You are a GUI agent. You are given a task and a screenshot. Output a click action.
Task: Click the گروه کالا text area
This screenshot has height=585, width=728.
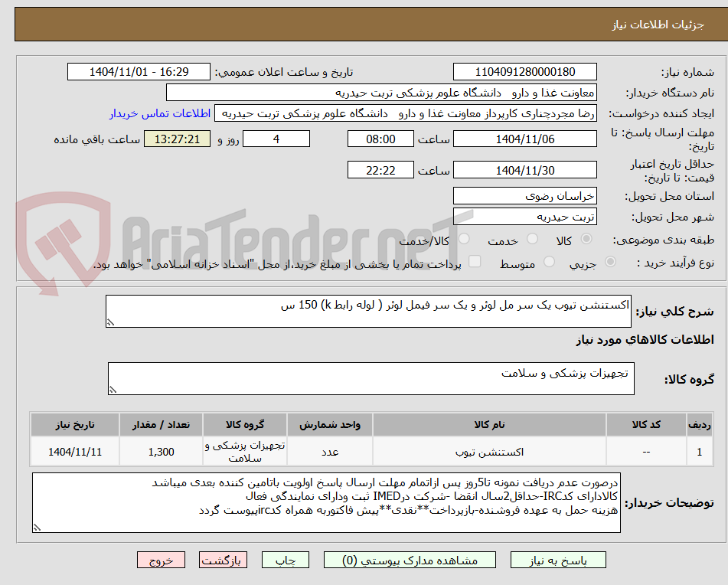tap(371, 379)
